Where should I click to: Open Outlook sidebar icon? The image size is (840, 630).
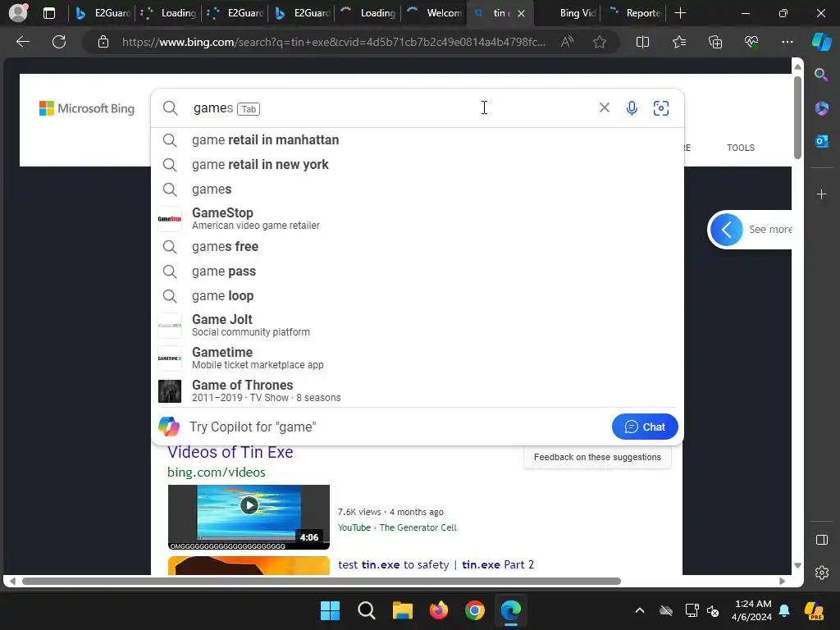point(821,141)
